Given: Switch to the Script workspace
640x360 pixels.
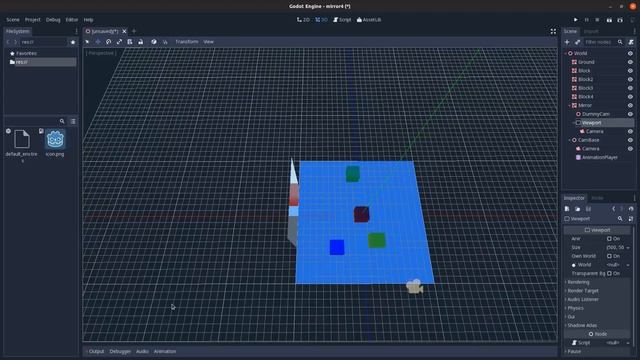Looking at the screenshot, I should coord(342,20).
